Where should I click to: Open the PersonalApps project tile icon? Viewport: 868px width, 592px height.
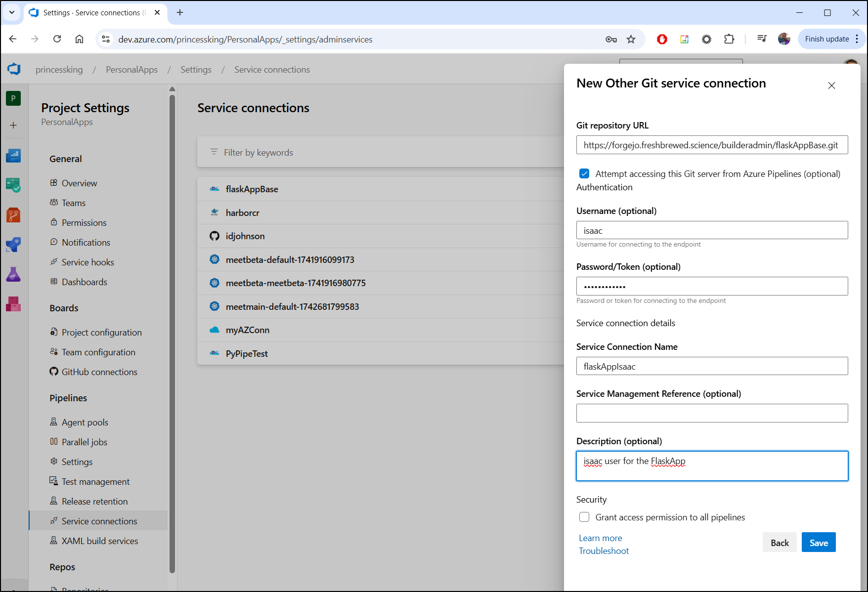[13, 98]
